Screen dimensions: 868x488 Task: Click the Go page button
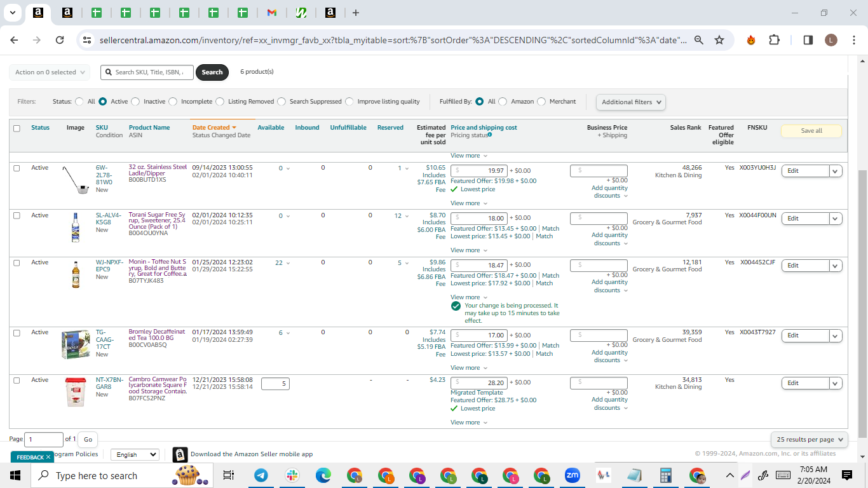click(88, 439)
